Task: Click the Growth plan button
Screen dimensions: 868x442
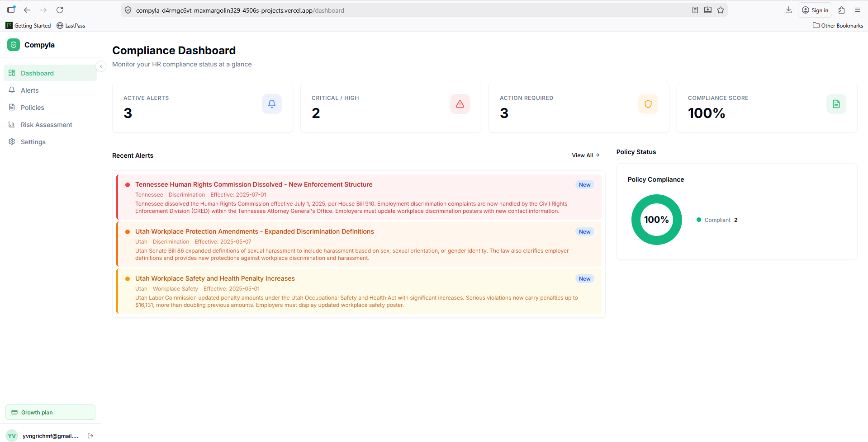Action: 50,412
